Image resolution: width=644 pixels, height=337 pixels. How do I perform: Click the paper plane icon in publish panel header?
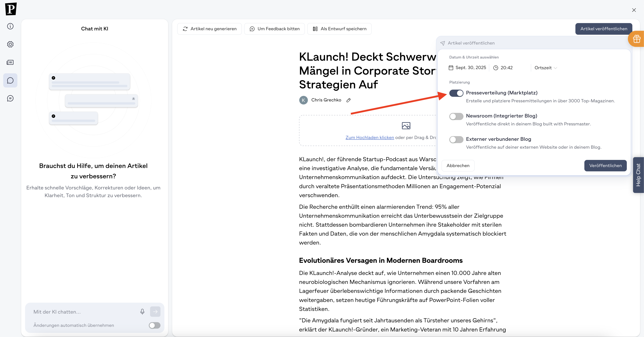tap(443, 43)
